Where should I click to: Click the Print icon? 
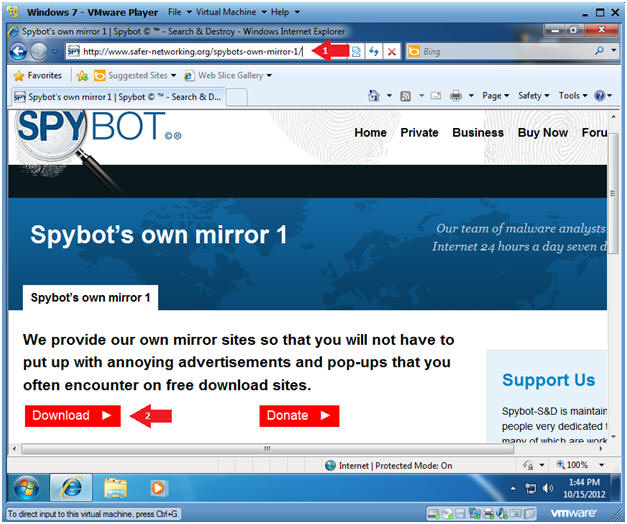coord(456,96)
